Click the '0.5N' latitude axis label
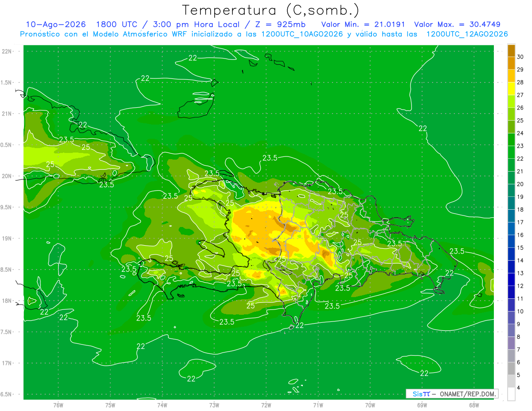Viewport: 532px width, 411px height. click(x=7, y=145)
